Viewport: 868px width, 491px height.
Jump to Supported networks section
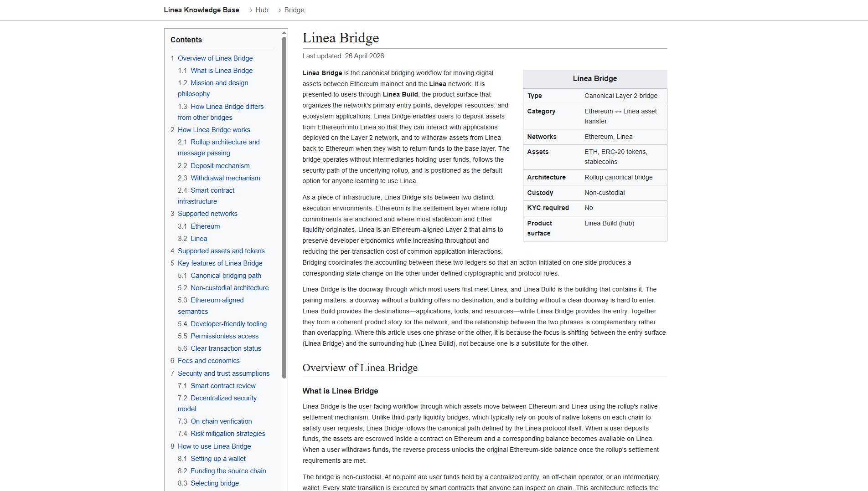click(207, 214)
